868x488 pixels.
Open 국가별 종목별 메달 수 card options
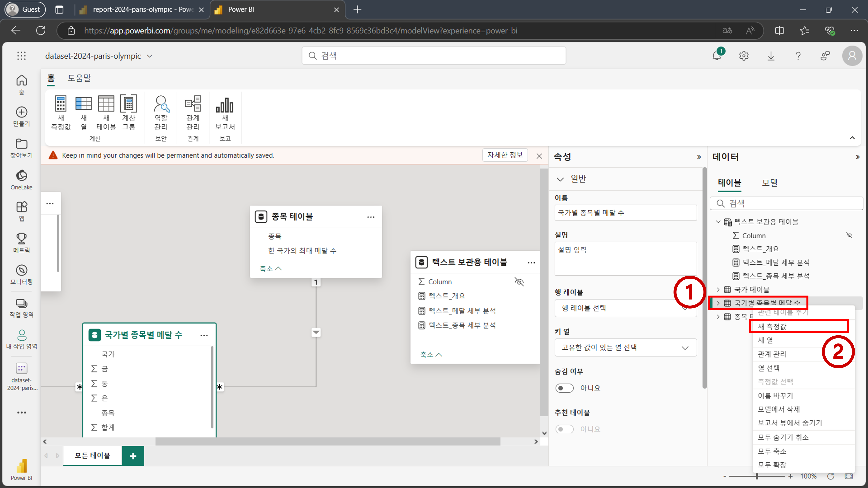[x=204, y=335]
